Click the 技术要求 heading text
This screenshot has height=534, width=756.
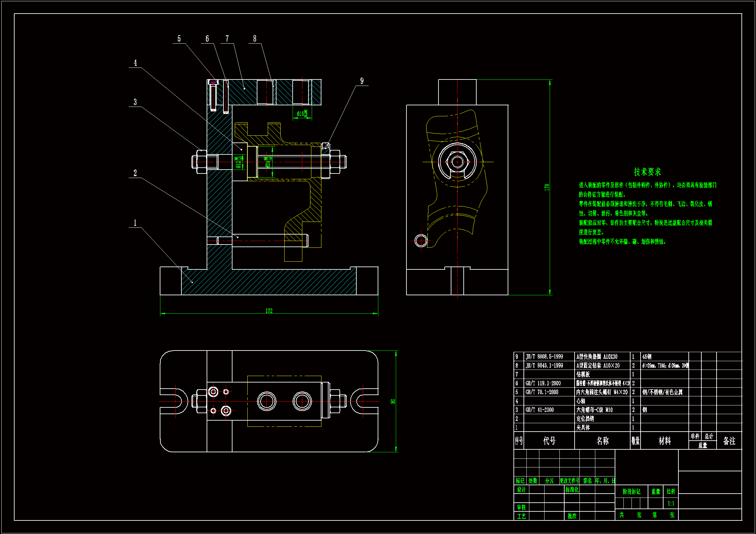(647, 172)
